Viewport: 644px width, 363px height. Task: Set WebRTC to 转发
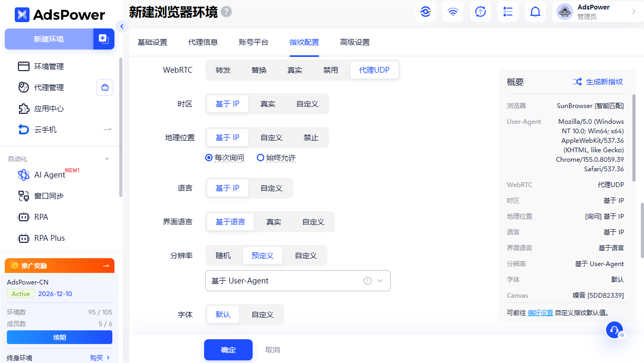click(x=223, y=70)
